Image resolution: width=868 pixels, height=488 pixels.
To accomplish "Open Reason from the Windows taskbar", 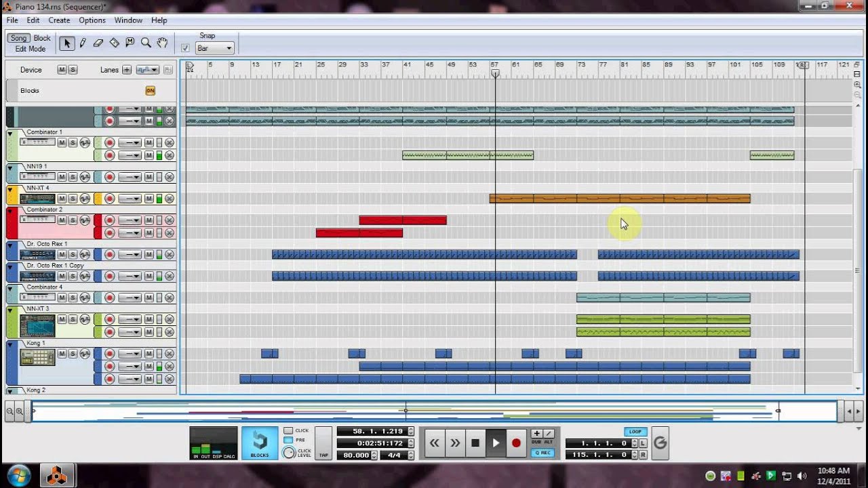I will point(56,476).
